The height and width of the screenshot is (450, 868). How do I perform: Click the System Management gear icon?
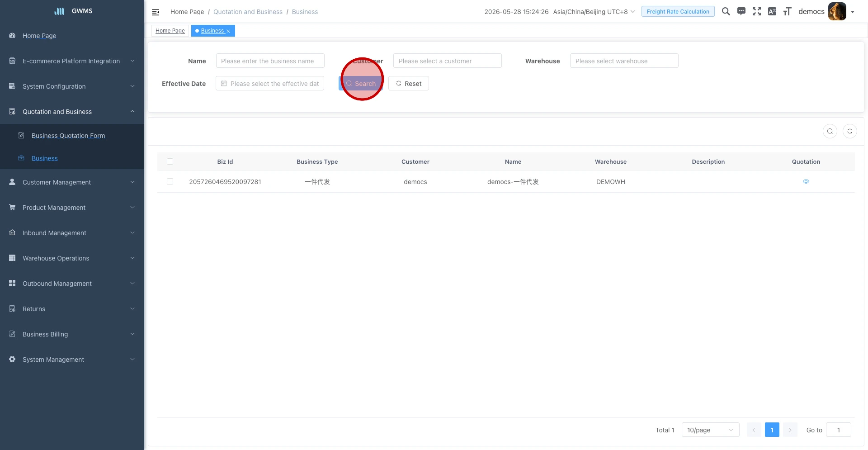click(x=12, y=359)
